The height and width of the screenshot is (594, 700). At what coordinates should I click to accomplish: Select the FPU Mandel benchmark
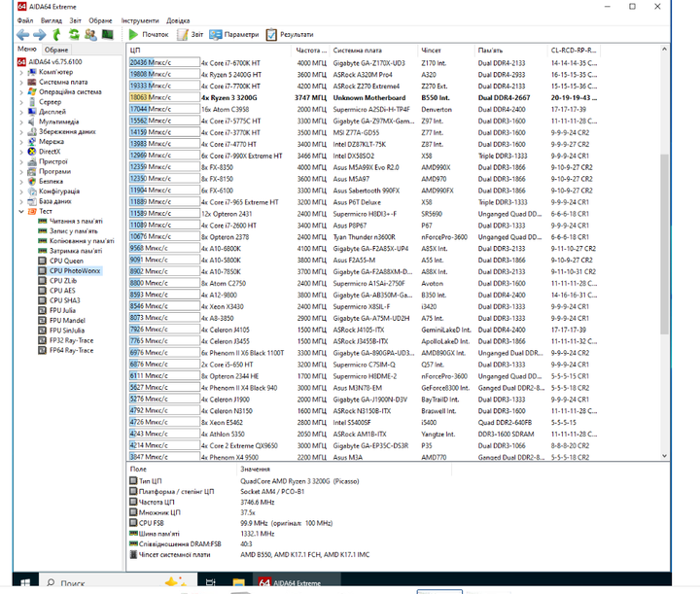coord(67,321)
